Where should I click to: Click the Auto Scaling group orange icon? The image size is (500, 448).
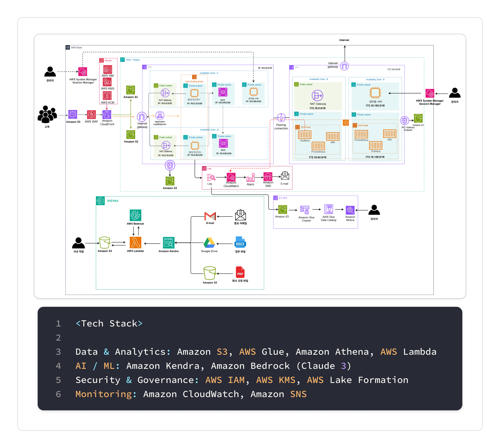(x=194, y=77)
